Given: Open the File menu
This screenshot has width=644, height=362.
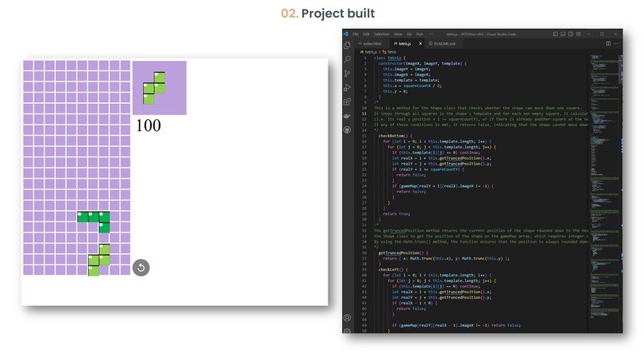Looking at the screenshot, I should coord(356,34).
